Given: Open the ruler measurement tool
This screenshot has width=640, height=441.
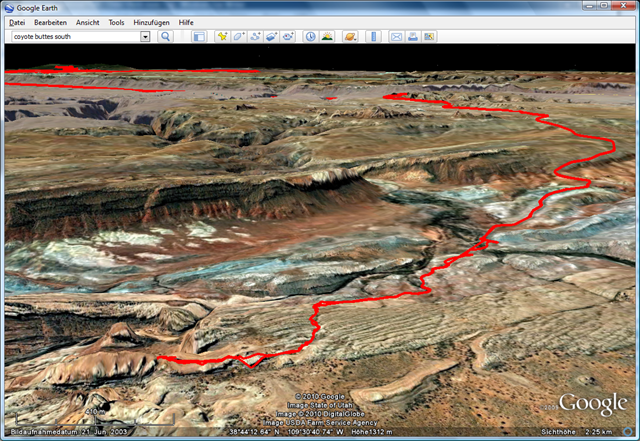Looking at the screenshot, I should coord(374,36).
